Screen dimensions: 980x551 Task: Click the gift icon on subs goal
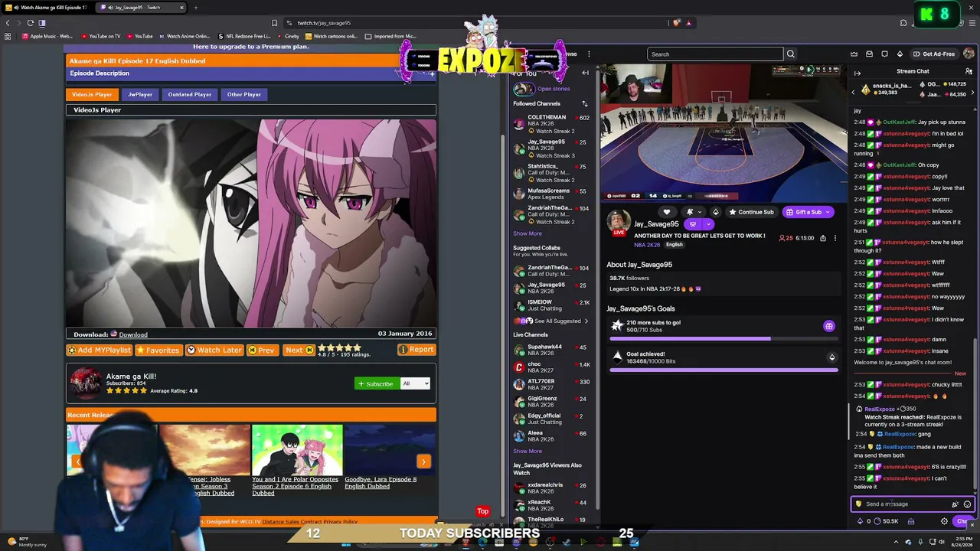pos(829,327)
